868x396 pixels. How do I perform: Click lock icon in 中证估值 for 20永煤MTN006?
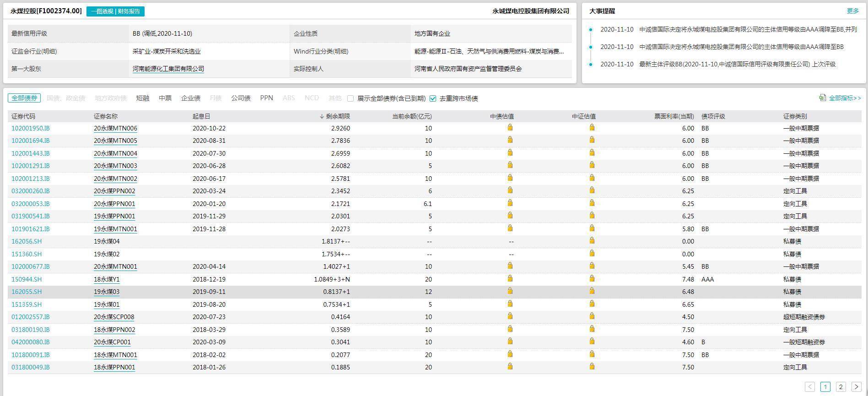(592, 128)
